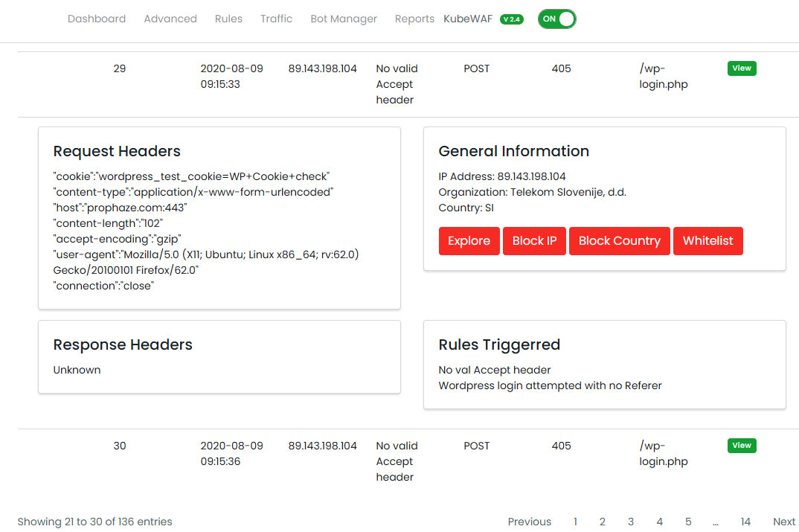Click Unknown under Response Headers
The height and width of the screenshot is (532, 799).
coord(77,370)
